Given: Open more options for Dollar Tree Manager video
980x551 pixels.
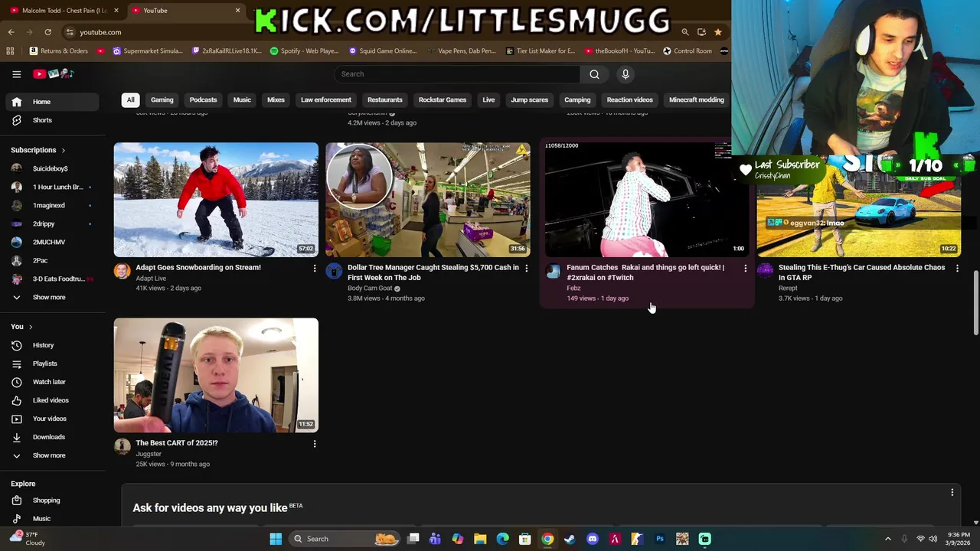Looking at the screenshot, I should (526, 268).
